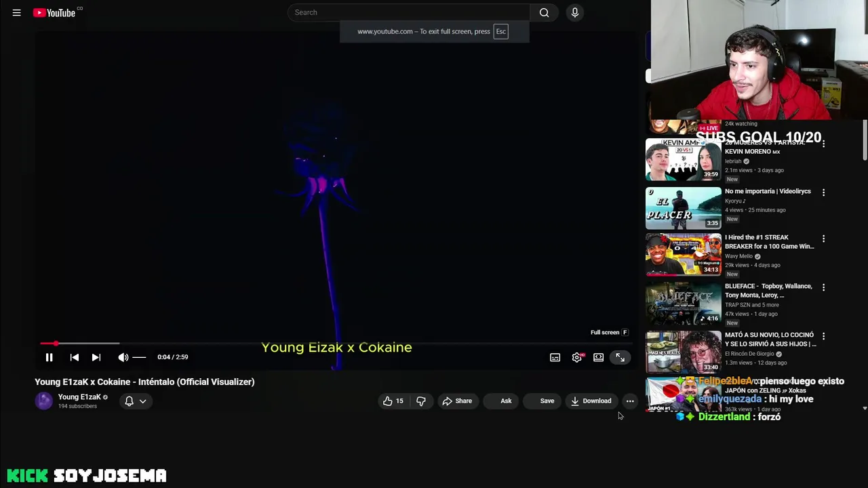The width and height of the screenshot is (868, 488).
Task: Open options for 'MATÓ A SU NOVIO' video
Action: (x=823, y=336)
